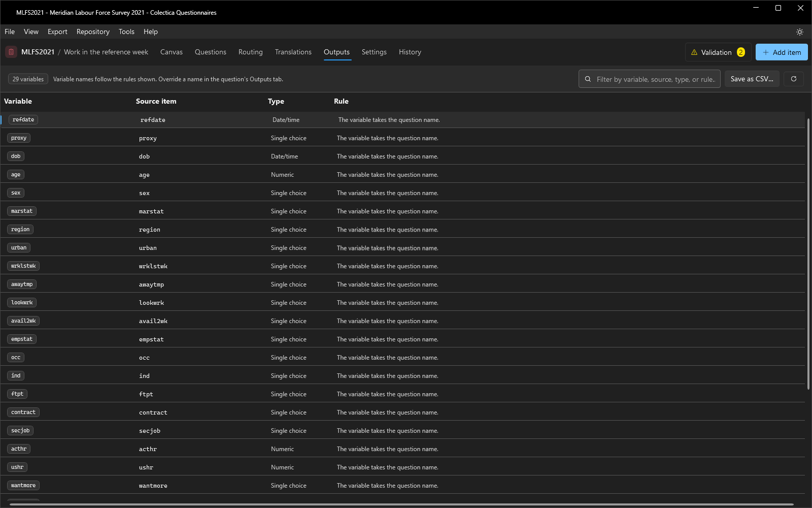Open the Tools menu
The width and height of the screenshot is (812, 508).
pyautogui.click(x=126, y=31)
